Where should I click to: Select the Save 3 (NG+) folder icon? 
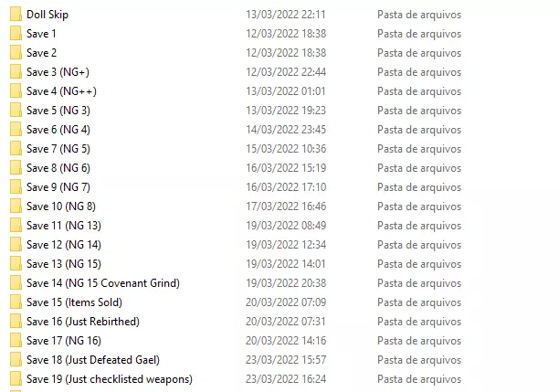16,72
